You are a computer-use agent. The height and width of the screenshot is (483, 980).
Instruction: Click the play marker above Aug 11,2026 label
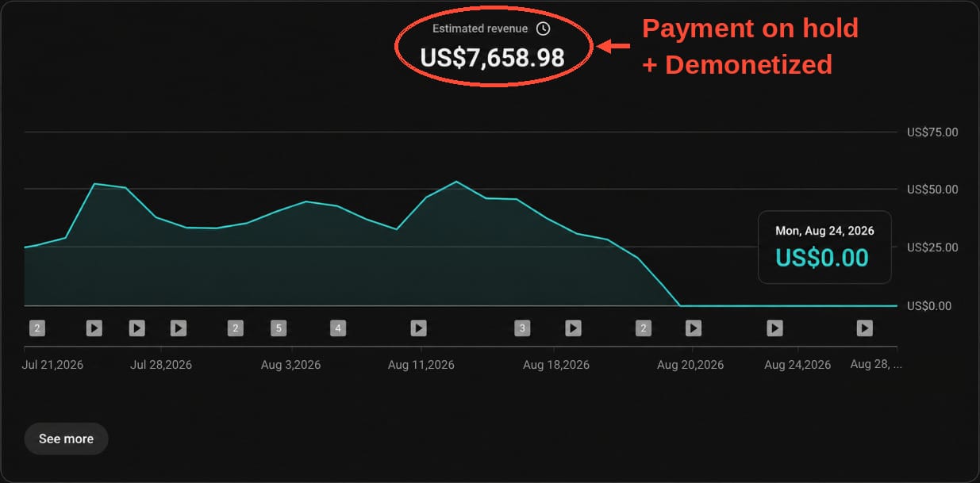pos(418,328)
